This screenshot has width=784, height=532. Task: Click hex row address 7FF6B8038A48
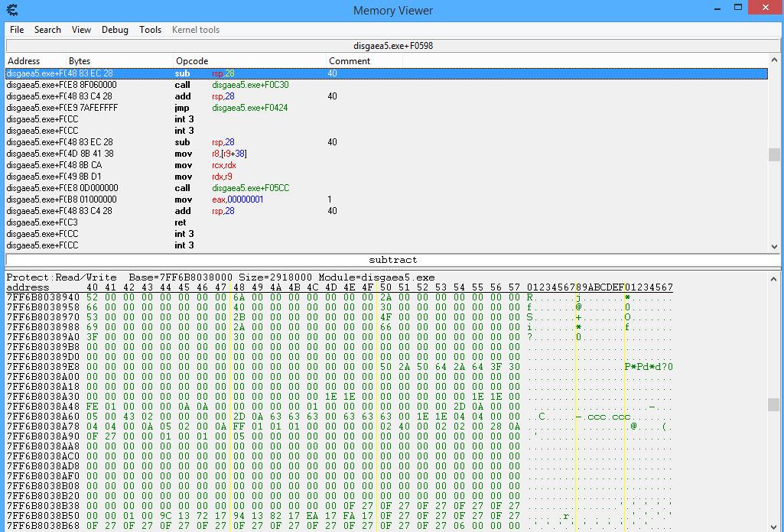click(43, 407)
